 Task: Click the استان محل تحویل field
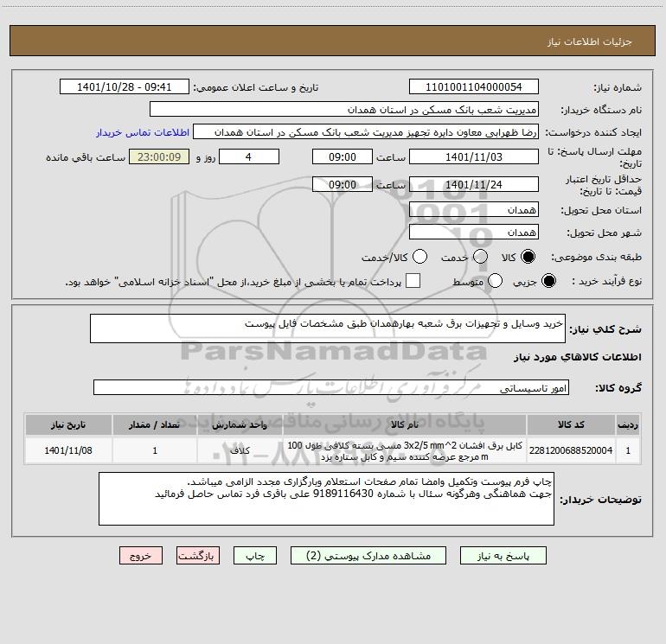[474, 210]
